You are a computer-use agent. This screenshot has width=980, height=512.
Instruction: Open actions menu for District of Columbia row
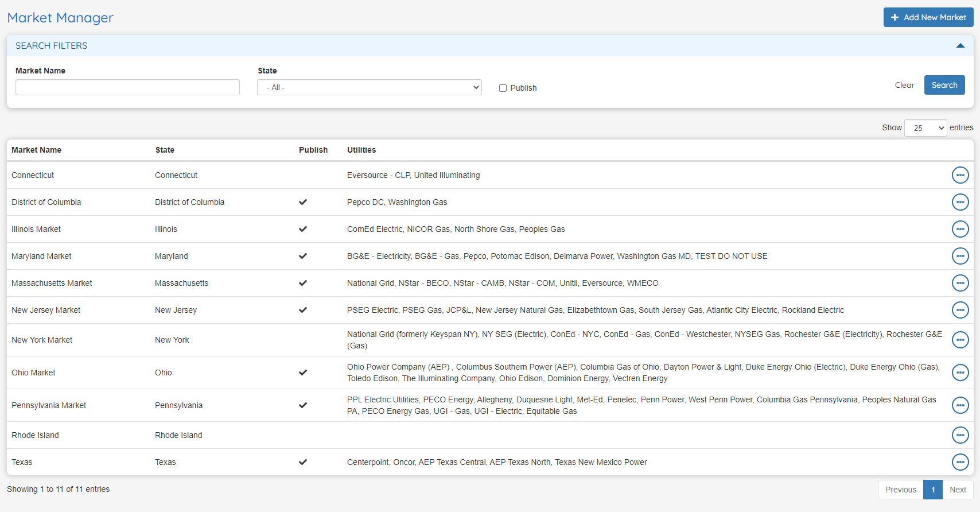[960, 202]
